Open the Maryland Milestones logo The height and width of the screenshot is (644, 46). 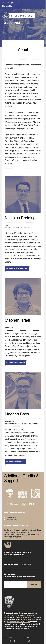coord(35,494)
